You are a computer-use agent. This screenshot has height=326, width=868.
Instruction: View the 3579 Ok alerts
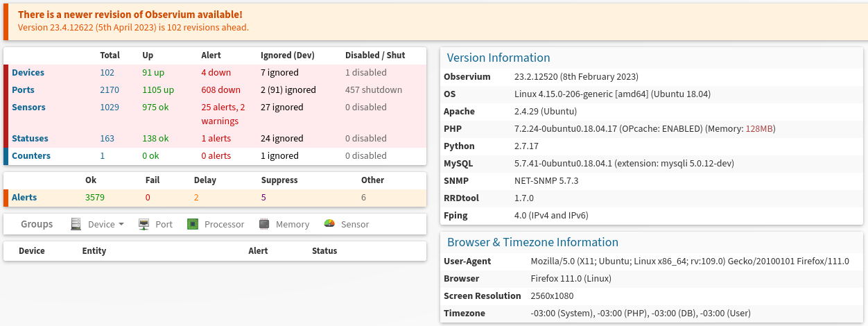95,198
